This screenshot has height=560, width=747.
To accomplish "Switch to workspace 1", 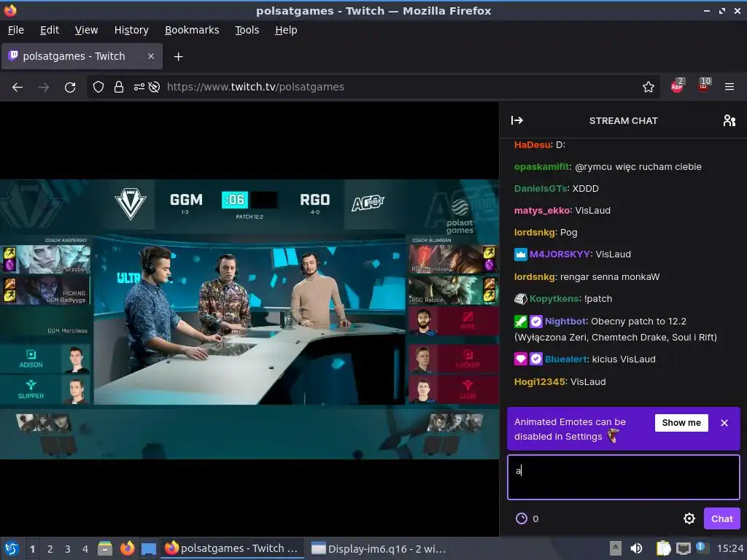I will click(x=32, y=549).
